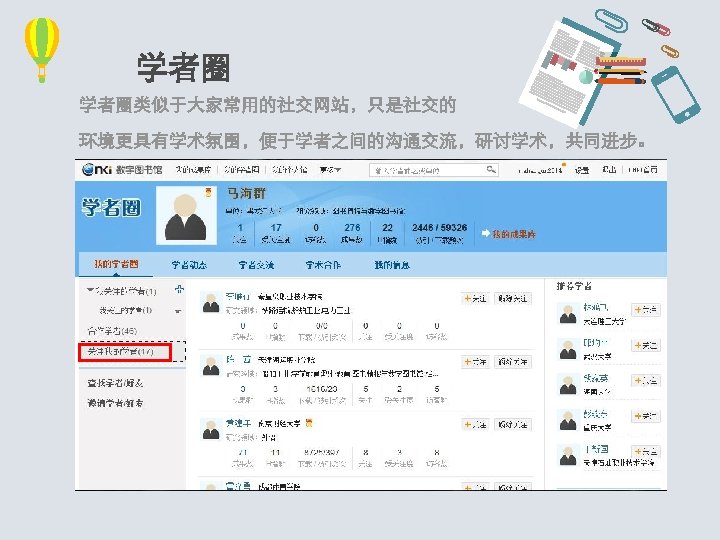Click the arrow icon beside 我的成果库

pyautogui.click(x=486, y=234)
